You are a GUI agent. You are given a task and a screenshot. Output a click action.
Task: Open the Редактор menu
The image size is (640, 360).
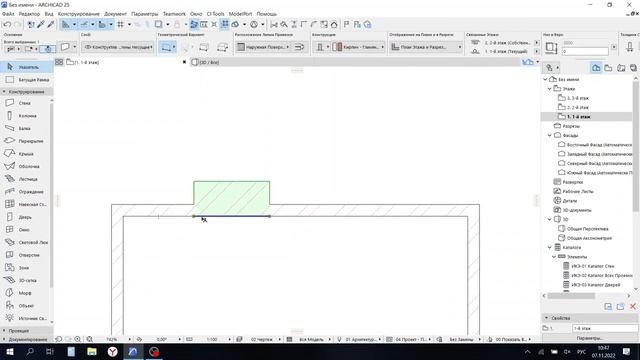(29, 14)
